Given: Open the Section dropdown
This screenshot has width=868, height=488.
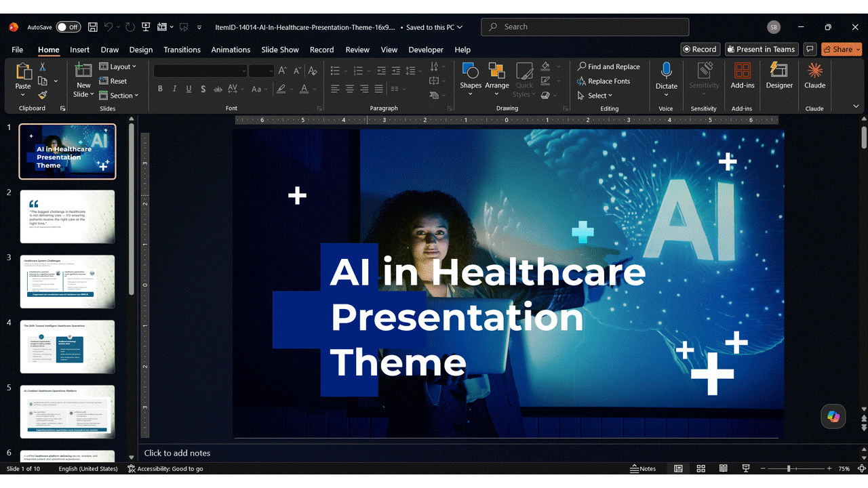Looking at the screenshot, I should coord(119,96).
